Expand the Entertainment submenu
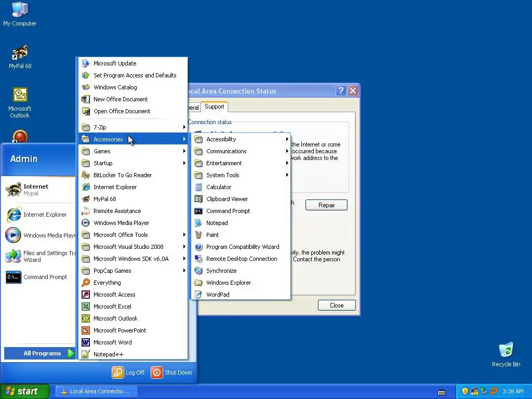 tap(241, 163)
